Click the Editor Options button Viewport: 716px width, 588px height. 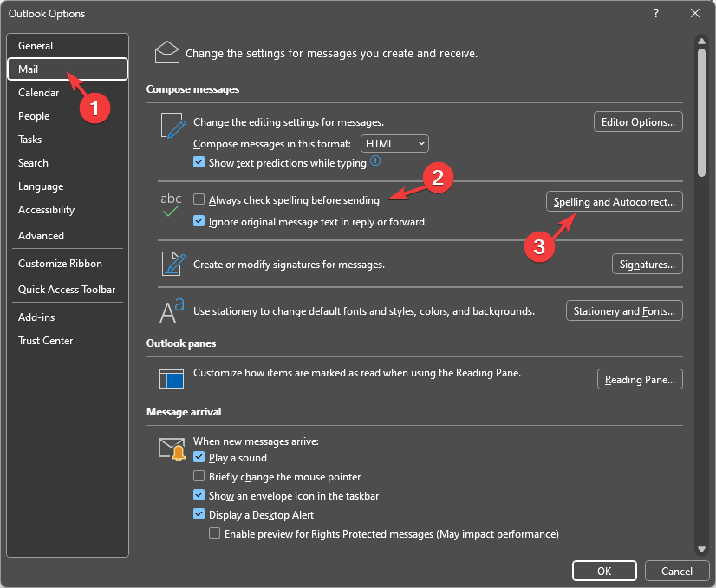click(638, 122)
